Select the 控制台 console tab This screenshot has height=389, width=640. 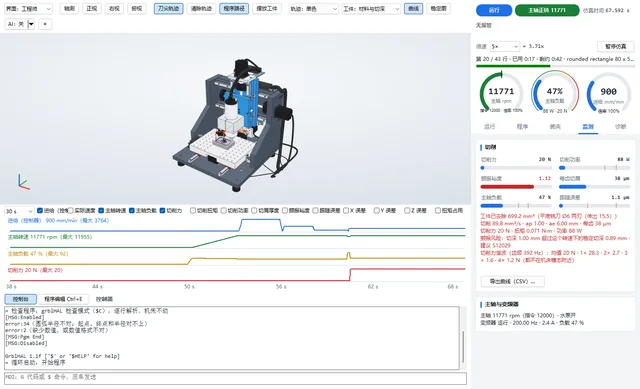pyautogui.click(x=20, y=299)
